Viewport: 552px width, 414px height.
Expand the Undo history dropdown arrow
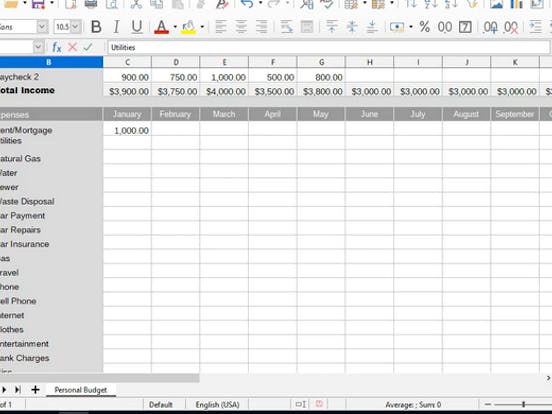[261, 4]
